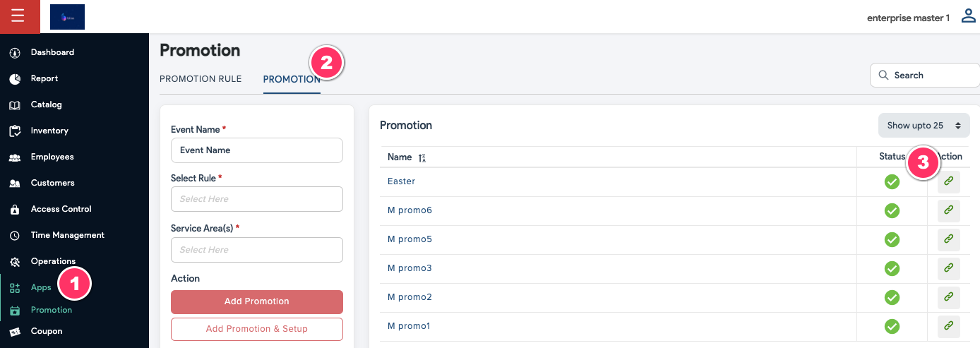The image size is (980, 348).
Task: Open Access Control in sidebar
Action: 61,209
